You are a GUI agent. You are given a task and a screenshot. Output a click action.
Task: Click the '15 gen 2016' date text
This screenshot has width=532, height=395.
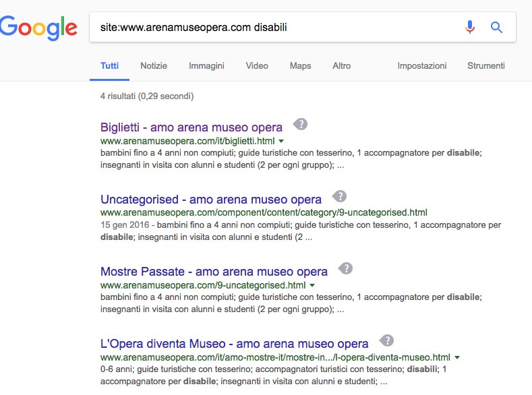125,224
